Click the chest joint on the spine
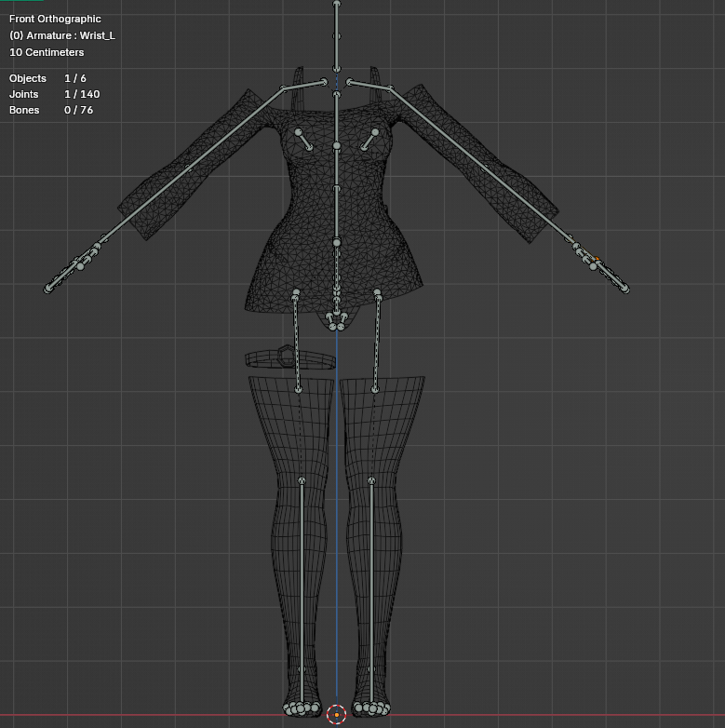The width and height of the screenshot is (725, 728). [337, 146]
